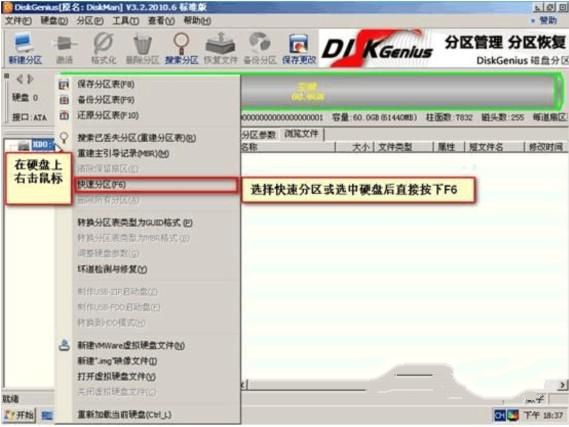Viewport: 569px width, 427px height.
Task: Click the previous disk arrow
Action: 20,78
